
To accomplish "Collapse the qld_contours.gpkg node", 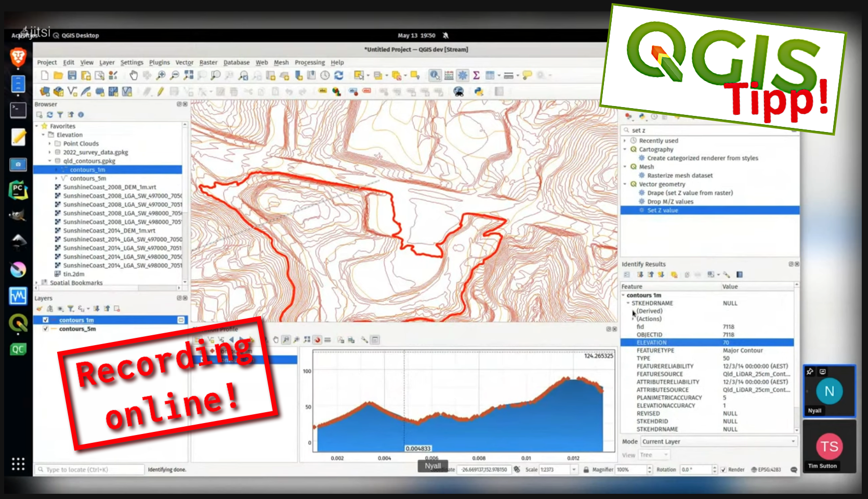I will [50, 161].
